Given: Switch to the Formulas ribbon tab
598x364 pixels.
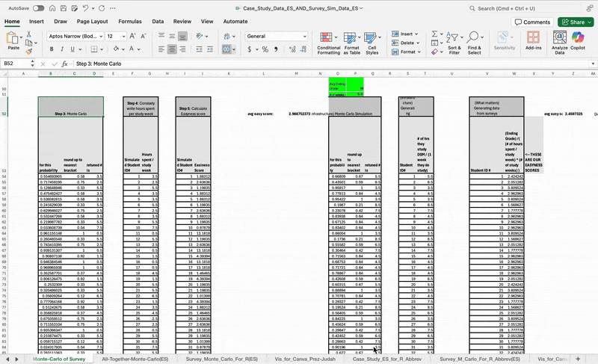Looking at the screenshot, I should click(x=129, y=22).
